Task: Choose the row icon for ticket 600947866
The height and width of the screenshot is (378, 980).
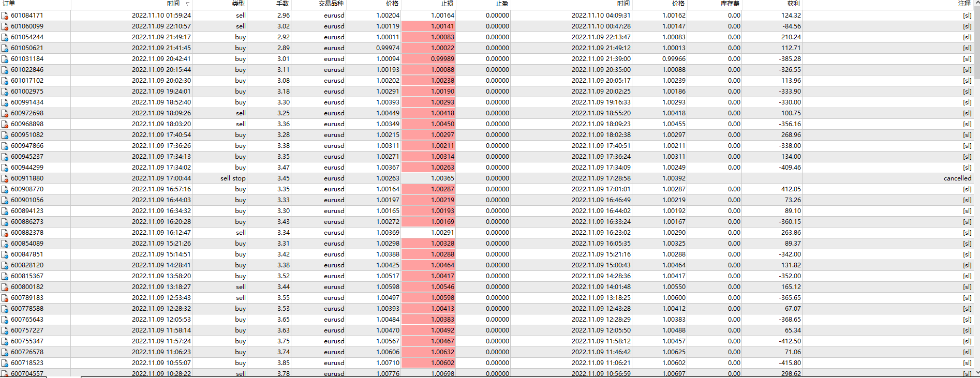Action: (5, 146)
